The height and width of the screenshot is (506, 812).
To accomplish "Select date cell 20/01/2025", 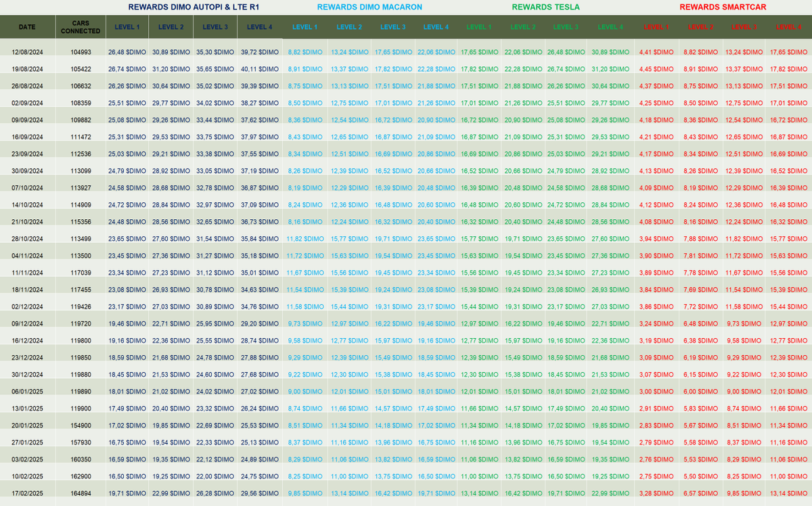I will [27, 425].
